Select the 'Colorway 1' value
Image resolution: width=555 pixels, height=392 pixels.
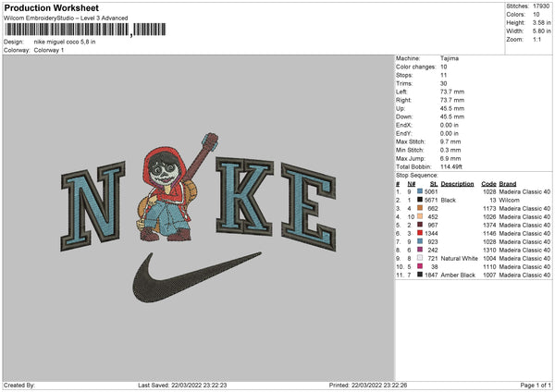coord(49,50)
